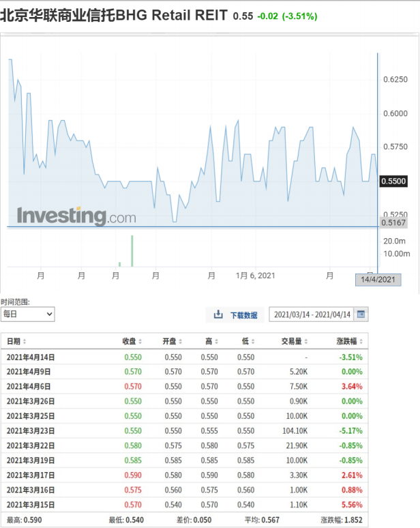Select the 2021年3月23日 row date
Screen dimensions: 420x528
[x=31, y=431]
